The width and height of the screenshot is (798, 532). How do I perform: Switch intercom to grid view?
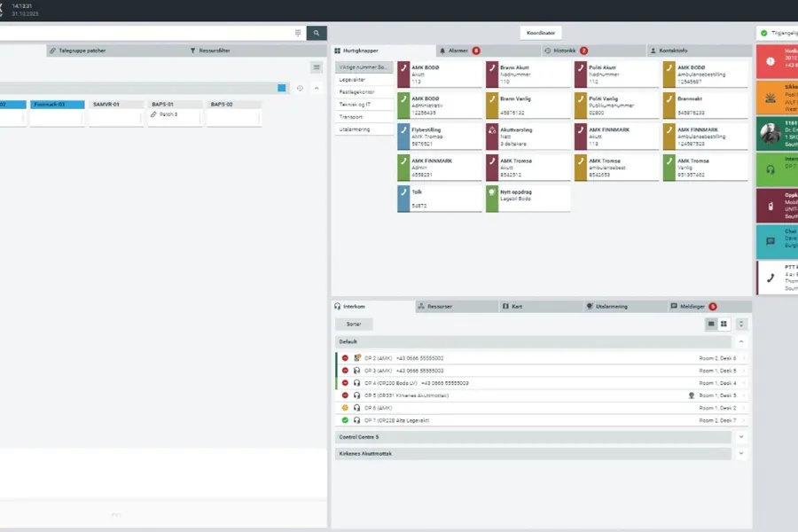pos(724,325)
